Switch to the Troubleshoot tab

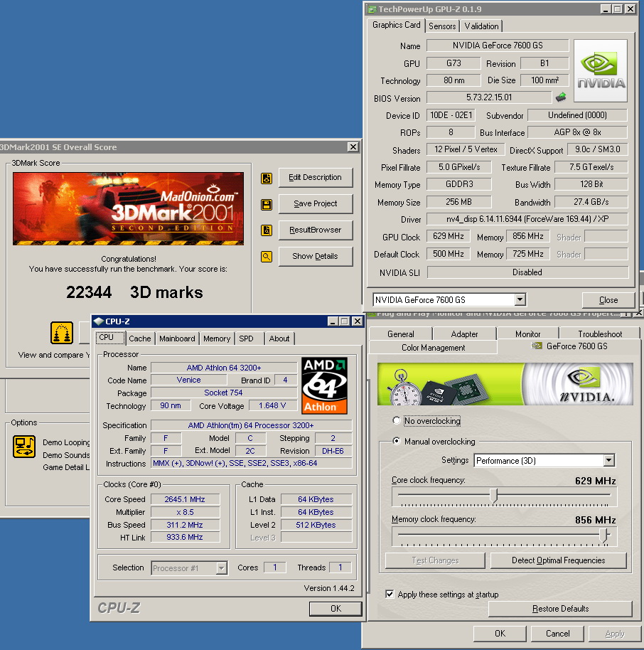point(600,334)
